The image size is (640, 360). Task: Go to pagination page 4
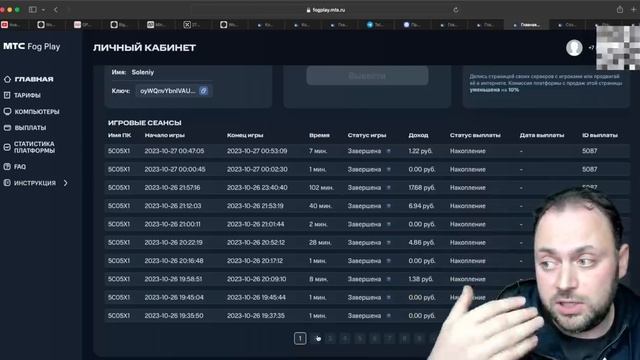345,338
